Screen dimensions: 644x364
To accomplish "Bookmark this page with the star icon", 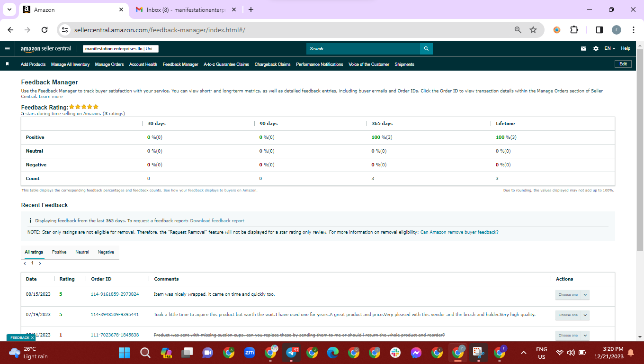I will 533,30.
